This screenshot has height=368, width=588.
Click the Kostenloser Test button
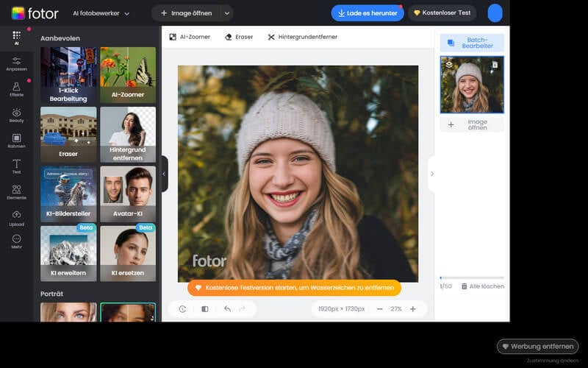[442, 13]
